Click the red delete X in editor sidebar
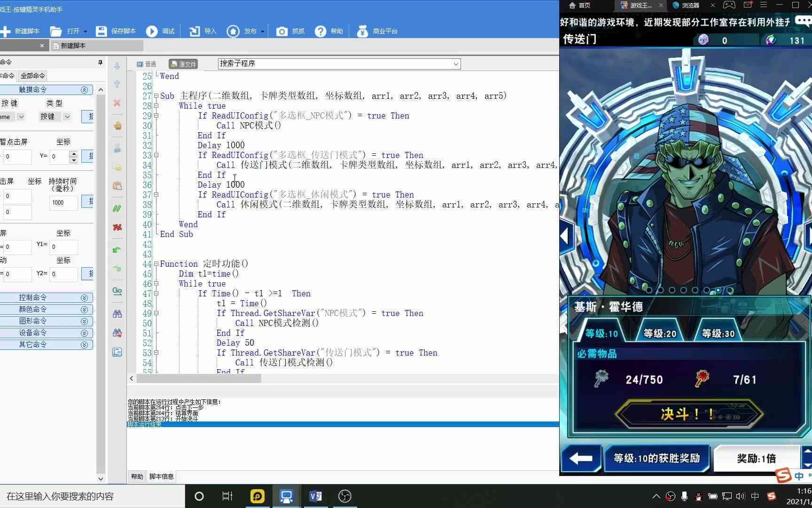The image size is (812, 508). click(x=117, y=103)
